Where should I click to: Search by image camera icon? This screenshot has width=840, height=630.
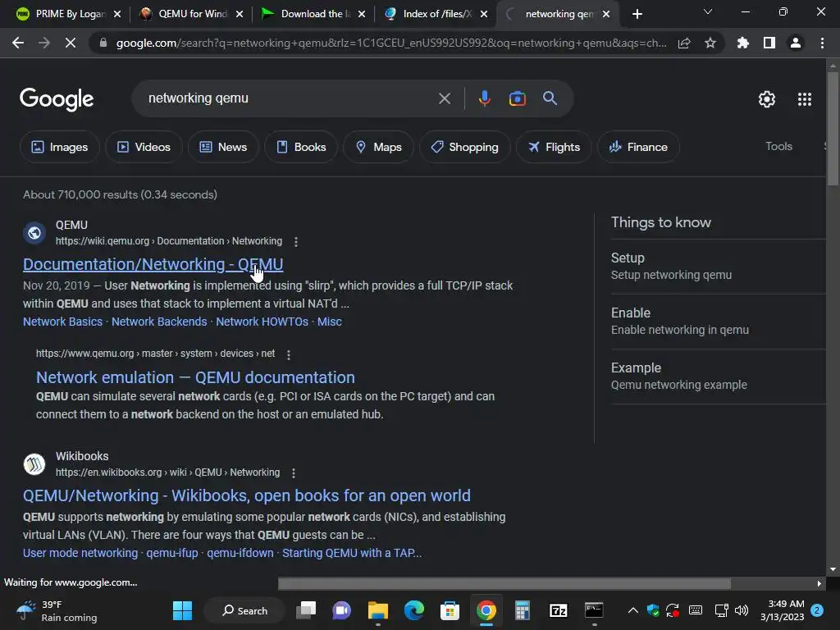click(x=517, y=98)
